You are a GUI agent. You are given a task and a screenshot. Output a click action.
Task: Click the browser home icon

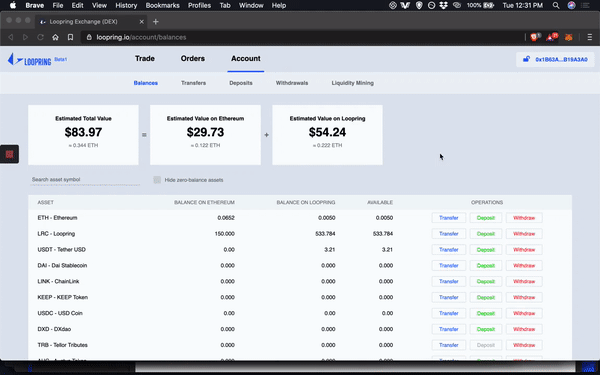55,37
